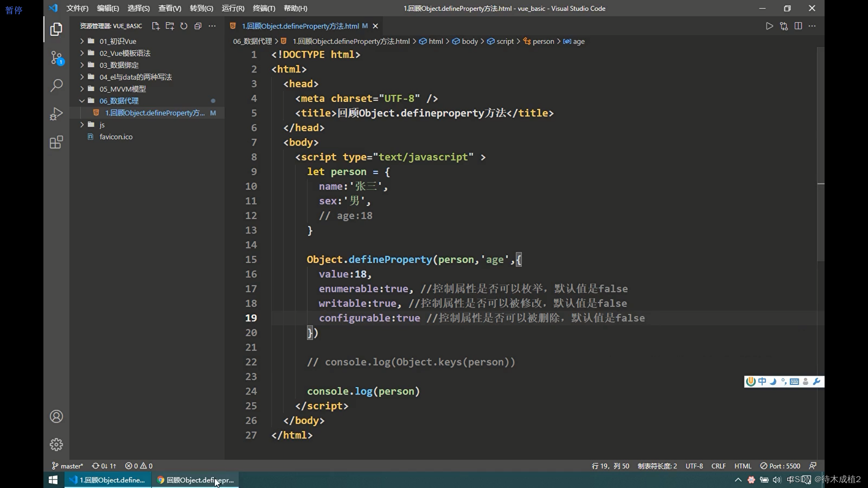
Task: Toggle Chinese input mode on IME bar
Action: [x=762, y=381]
